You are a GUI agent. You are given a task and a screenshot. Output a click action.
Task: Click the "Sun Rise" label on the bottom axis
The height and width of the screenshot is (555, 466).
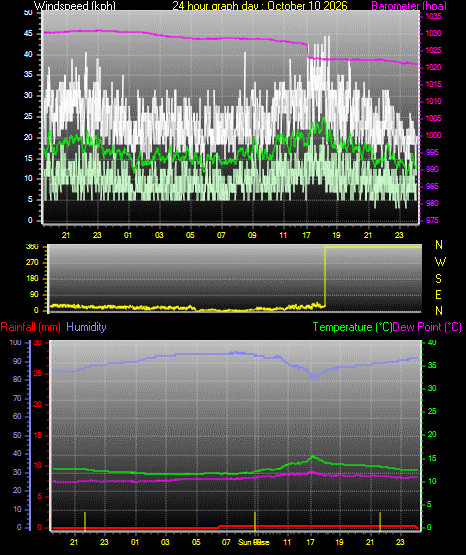(254, 542)
